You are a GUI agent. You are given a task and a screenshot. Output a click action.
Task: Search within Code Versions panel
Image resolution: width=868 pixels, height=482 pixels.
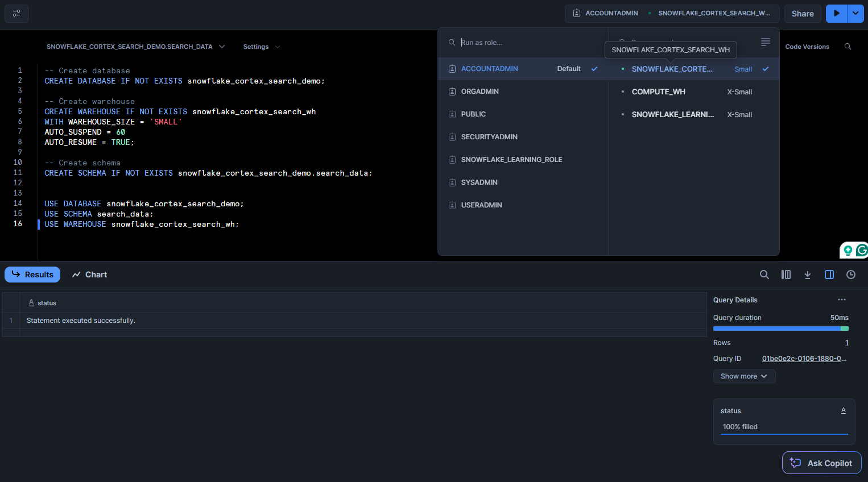click(x=848, y=47)
